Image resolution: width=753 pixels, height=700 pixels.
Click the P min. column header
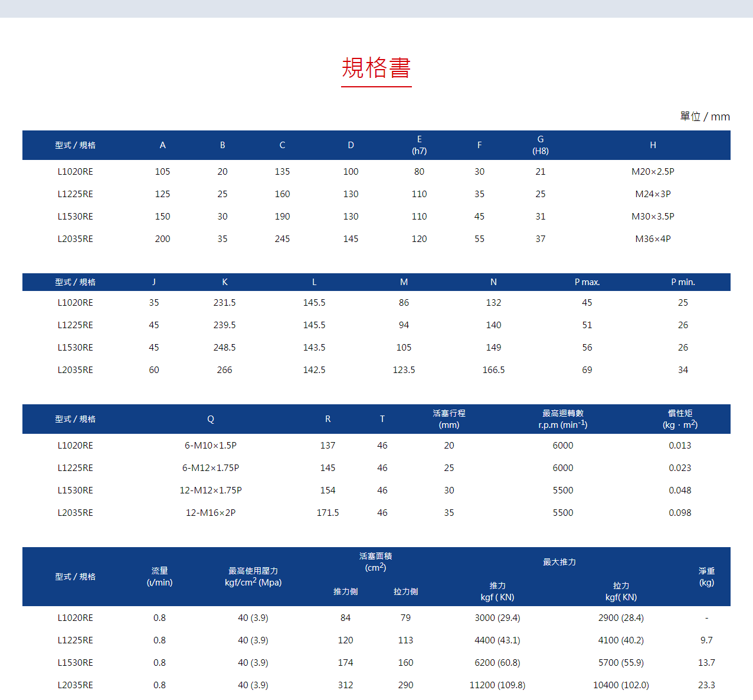tap(683, 282)
